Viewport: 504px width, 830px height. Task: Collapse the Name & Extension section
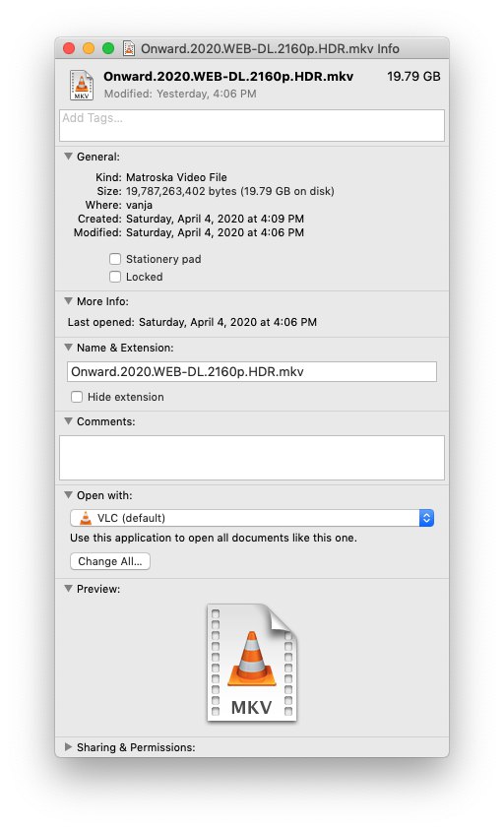point(68,348)
